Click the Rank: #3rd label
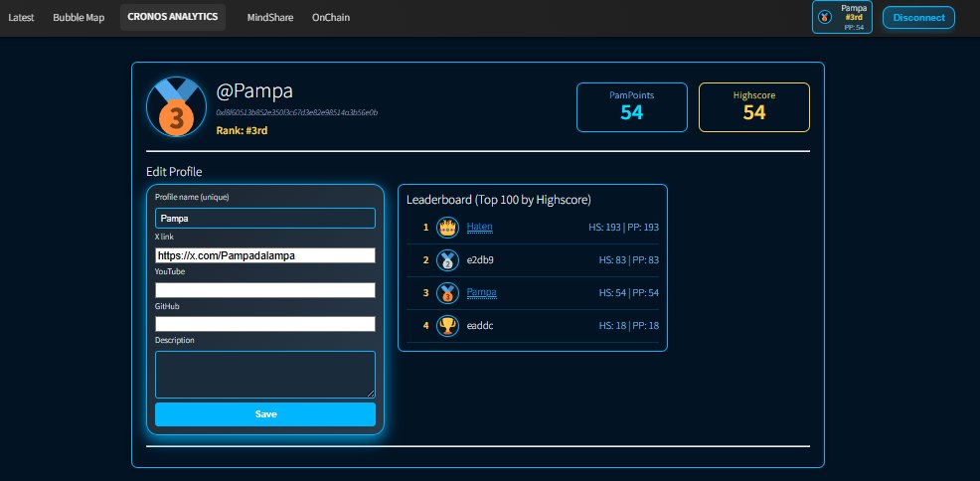This screenshot has height=481, width=980. tap(242, 130)
